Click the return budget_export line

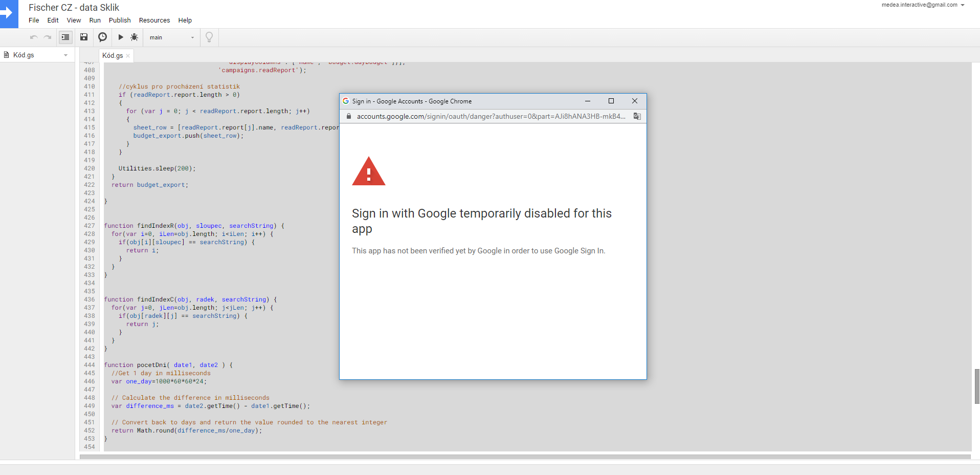click(150, 185)
